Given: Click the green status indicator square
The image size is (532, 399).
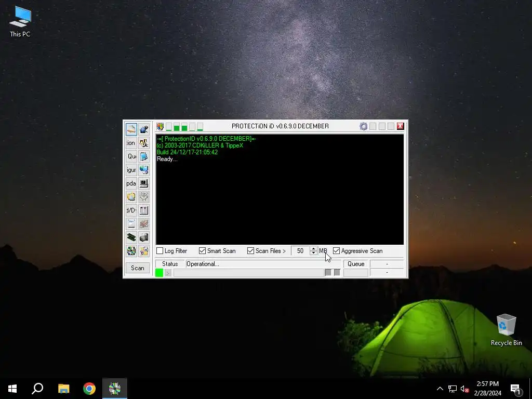Looking at the screenshot, I should pos(159,272).
